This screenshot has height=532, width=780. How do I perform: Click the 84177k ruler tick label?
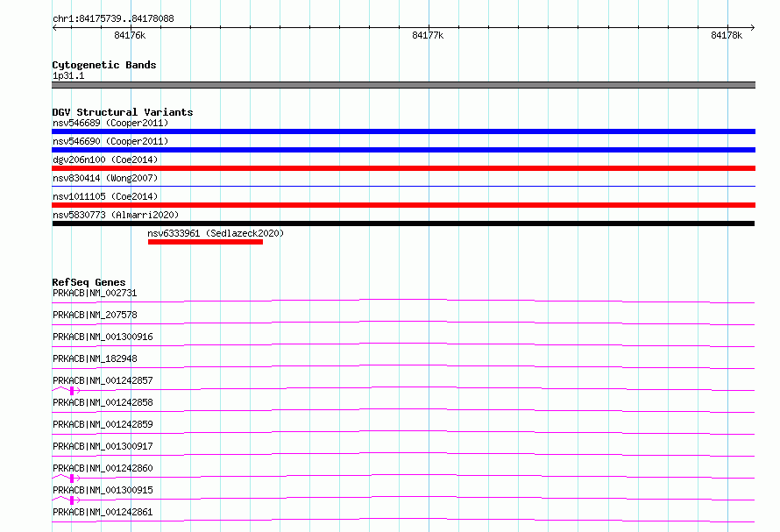[428, 35]
